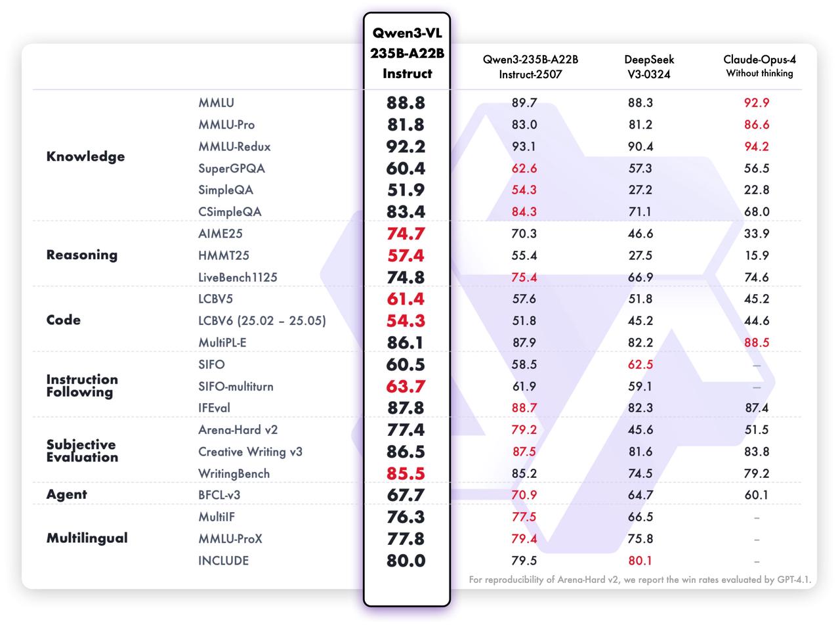
Task: Click the Qwen3-VL 235B-A22B Instruct column header
Action: tap(407, 53)
